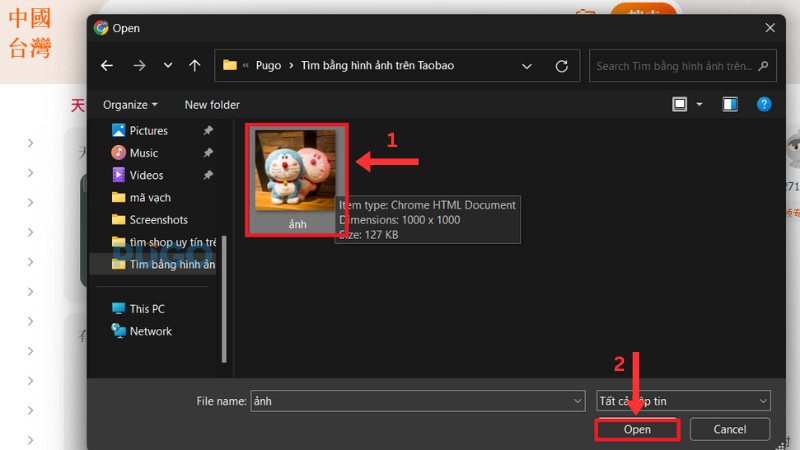Click the Back navigation arrow
This screenshot has height=450, width=800.
[x=107, y=66]
